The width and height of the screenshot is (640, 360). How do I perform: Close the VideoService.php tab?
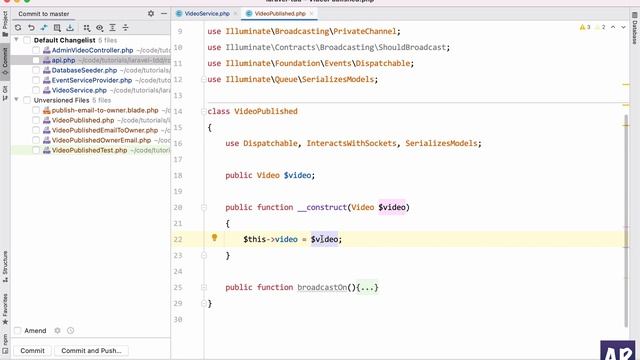236,13
